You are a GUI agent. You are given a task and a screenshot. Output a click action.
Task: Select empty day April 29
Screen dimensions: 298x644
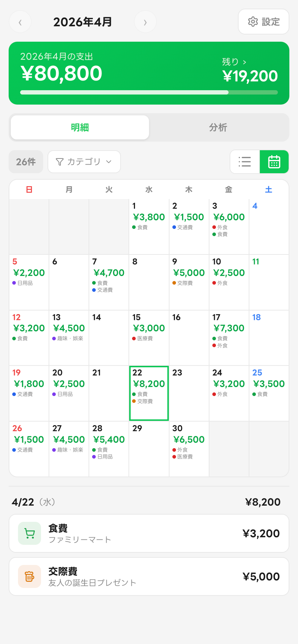[x=149, y=449]
